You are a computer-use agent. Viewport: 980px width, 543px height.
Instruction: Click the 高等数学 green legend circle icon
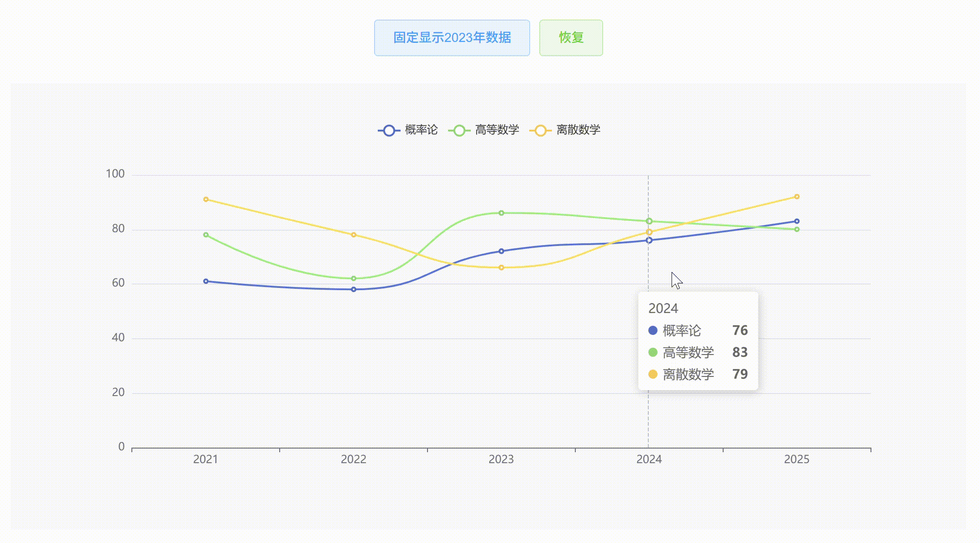click(459, 131)
